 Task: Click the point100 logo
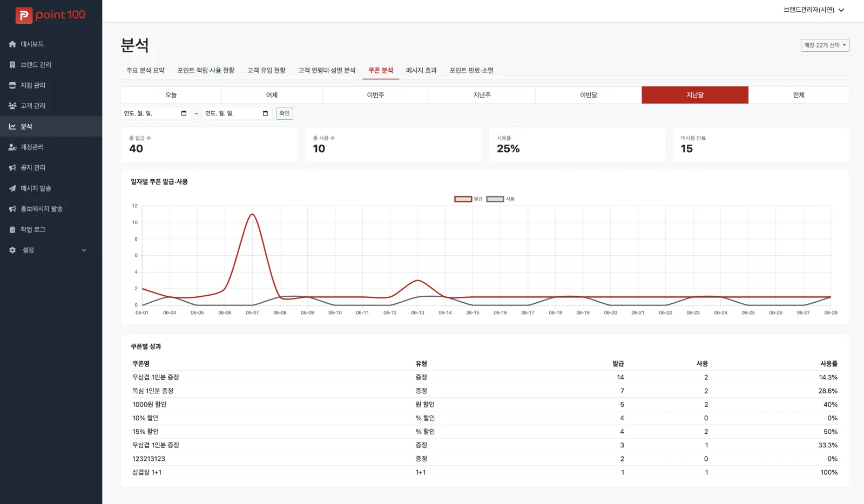pyautogui.click(x=50, y=15)
